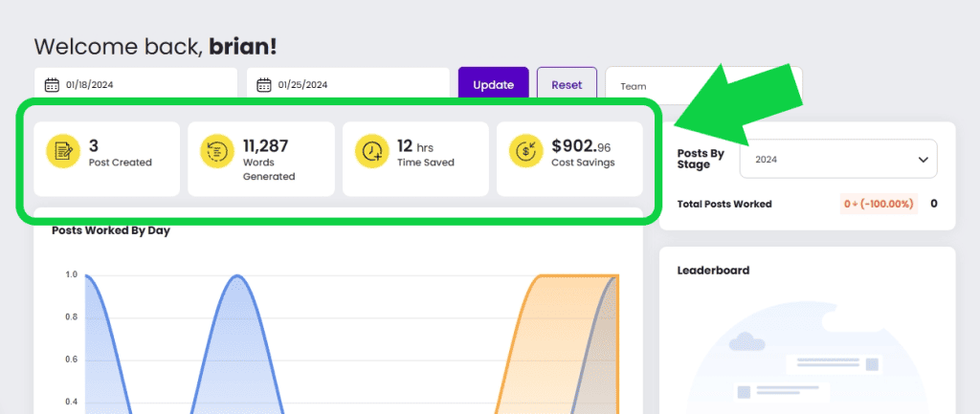The height and width of the screenshot is (414, 980).
Task: Open calendar icon for 01/18/2024 date
Action: [52, 85]
